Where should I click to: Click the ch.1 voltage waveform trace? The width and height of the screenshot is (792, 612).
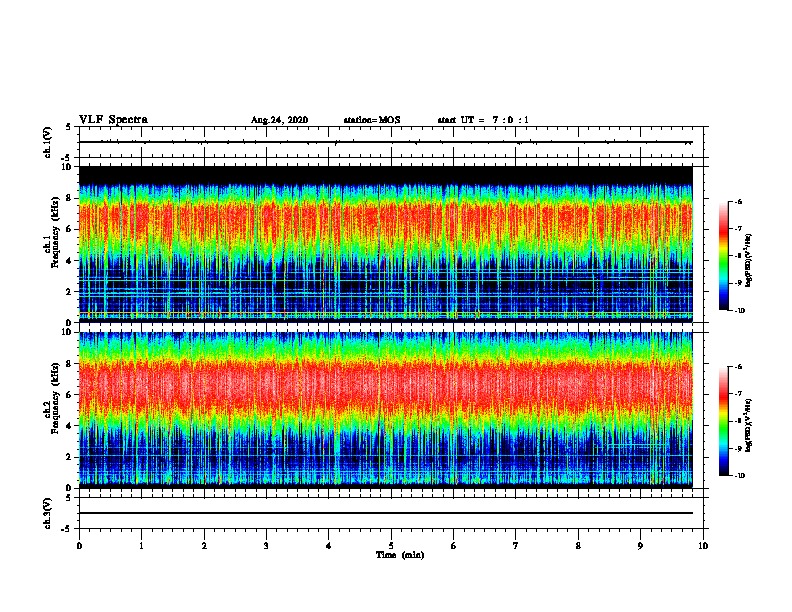coord(386,142)
